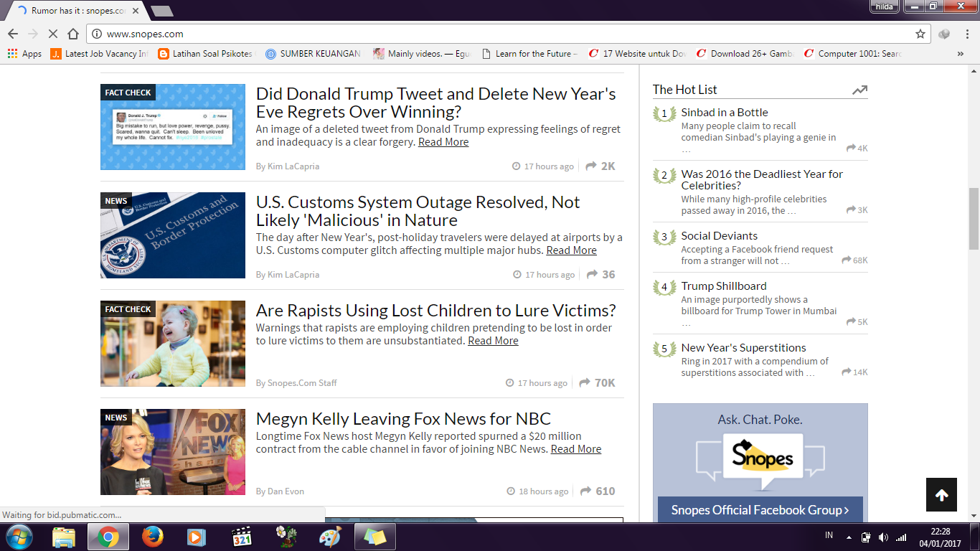The width and height of the screenshot is (980, 551).
Task: Stop loading the snopes.com page
Action: [x=52, y=34]
